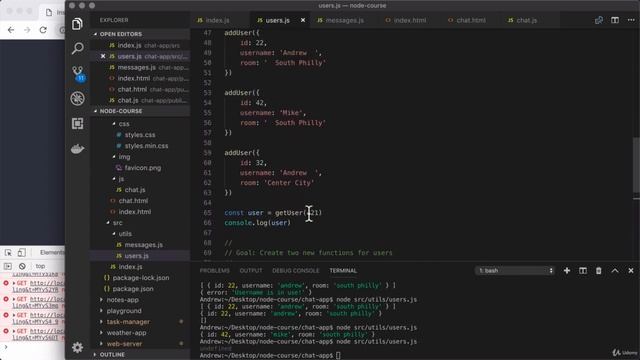Toggle device toolbar in DevTools
This screenshot has width=640, height=360.
22,253
